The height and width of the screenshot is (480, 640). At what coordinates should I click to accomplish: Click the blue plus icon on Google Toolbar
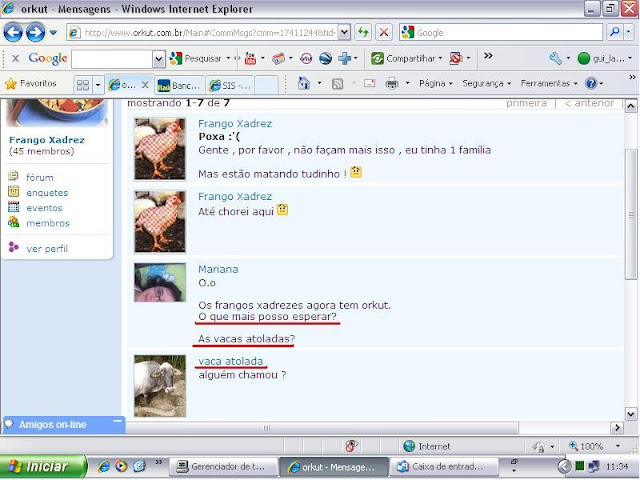pyautogui.click(x=344, y=59)
